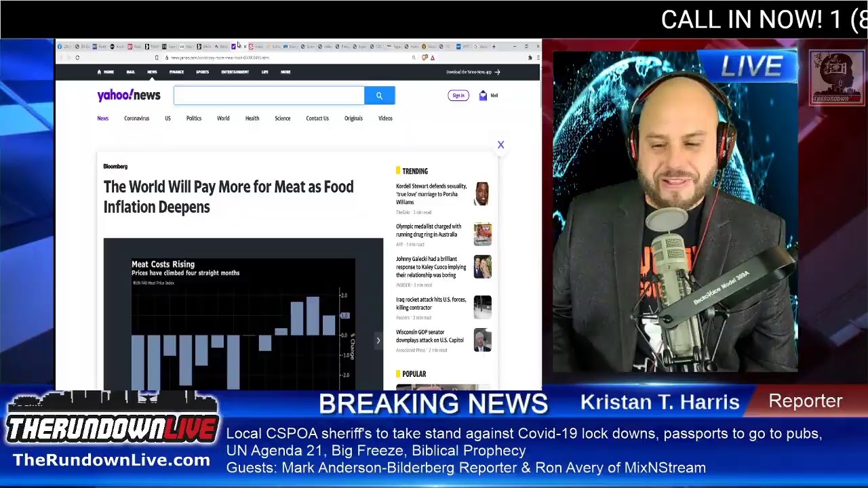Click the blue search magnifier button
Image resolution: width=868 pixels, height=488 pixels.
pyautogui.click(x=379, y=96)
